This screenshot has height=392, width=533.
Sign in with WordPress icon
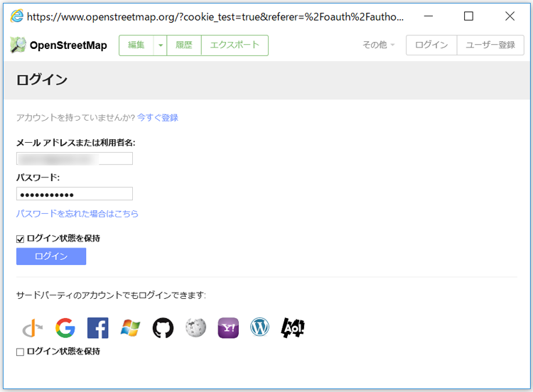coord(259,327)
